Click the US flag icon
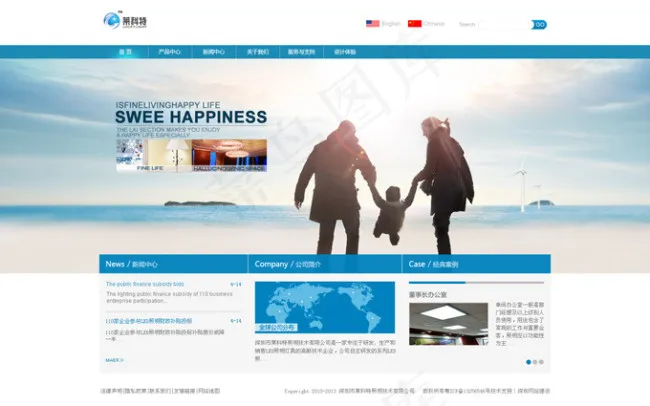The width and height of the screenshot is (650, 406). point(372,23)
